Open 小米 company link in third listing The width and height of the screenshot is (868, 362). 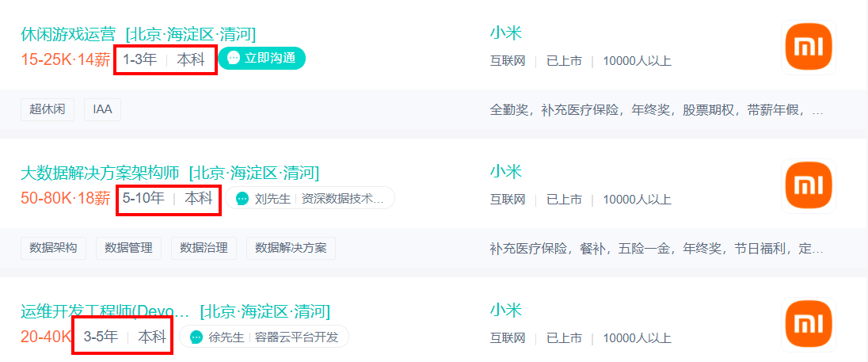[x=506, y=310]
